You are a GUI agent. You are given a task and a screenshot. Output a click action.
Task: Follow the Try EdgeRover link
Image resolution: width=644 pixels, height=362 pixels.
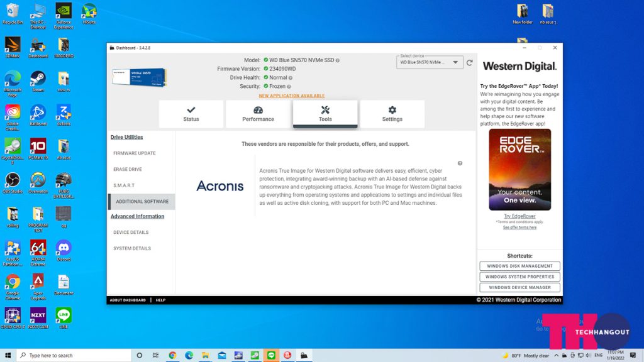pos(519,216)
